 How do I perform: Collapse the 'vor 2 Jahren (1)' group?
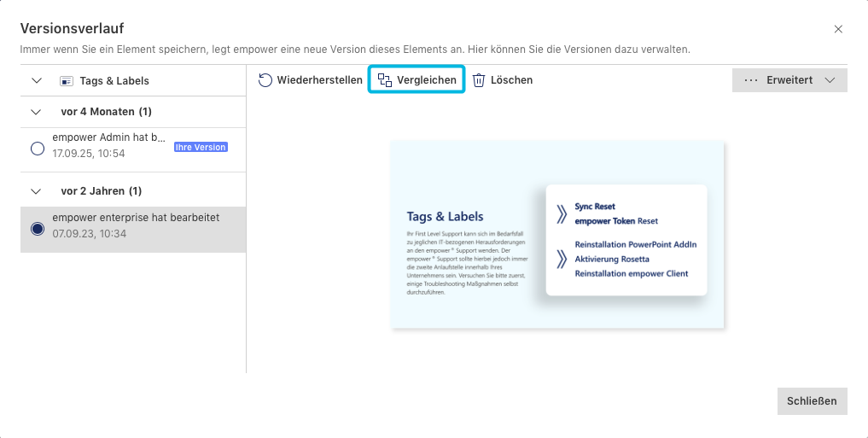coord(37,191)
